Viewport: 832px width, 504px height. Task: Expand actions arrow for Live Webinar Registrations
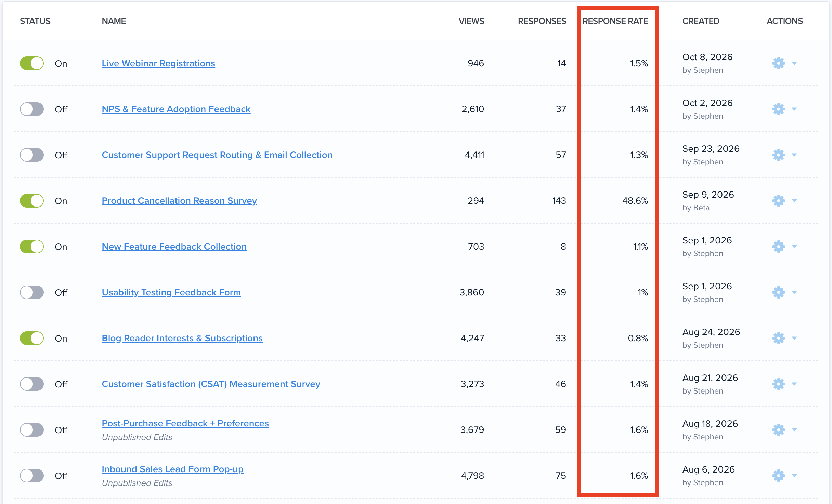click(x=794, y=63)
